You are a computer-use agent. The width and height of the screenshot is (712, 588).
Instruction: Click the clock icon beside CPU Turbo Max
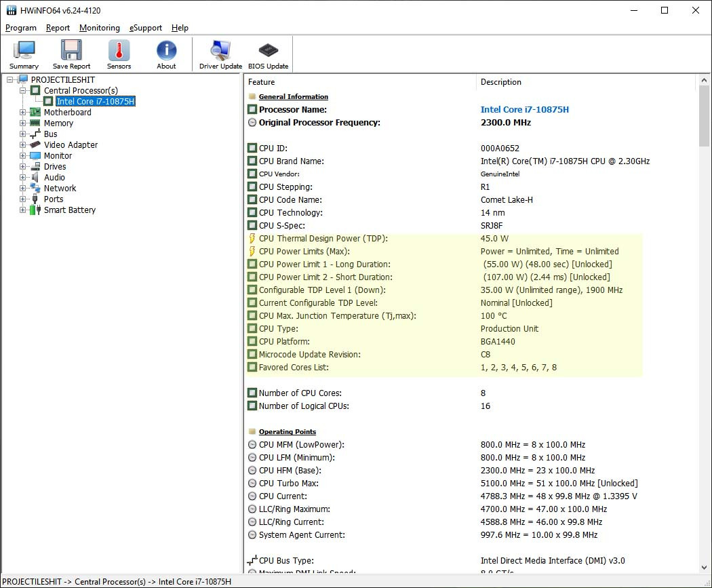(x=252, y=483)
